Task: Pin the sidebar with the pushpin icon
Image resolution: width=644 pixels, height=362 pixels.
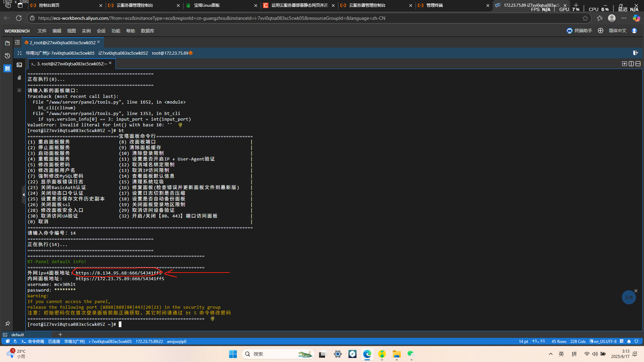Action: pos(7,323)
